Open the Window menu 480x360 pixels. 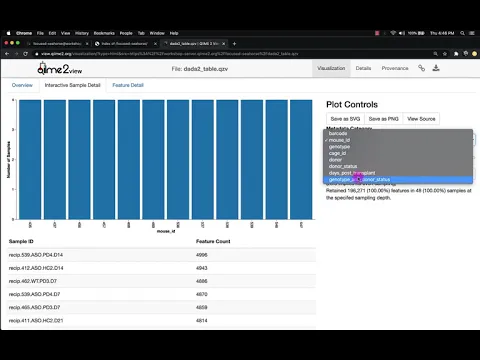[x=157, y=33]
